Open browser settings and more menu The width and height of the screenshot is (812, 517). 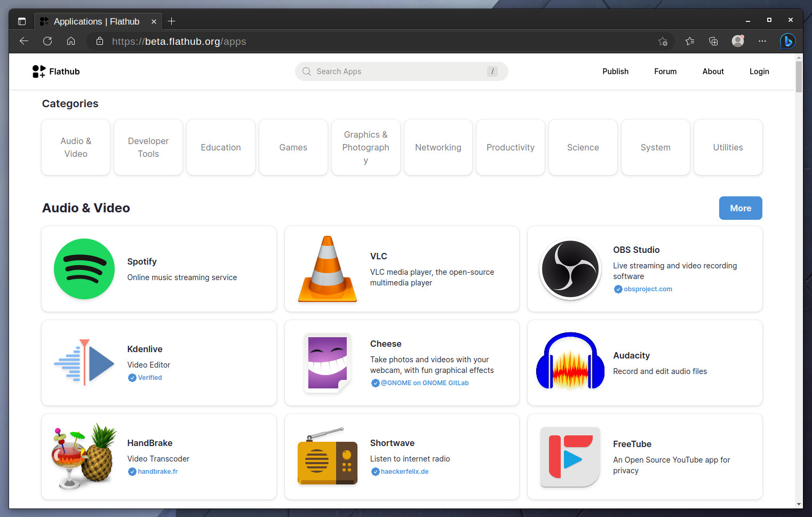[762, 41]
